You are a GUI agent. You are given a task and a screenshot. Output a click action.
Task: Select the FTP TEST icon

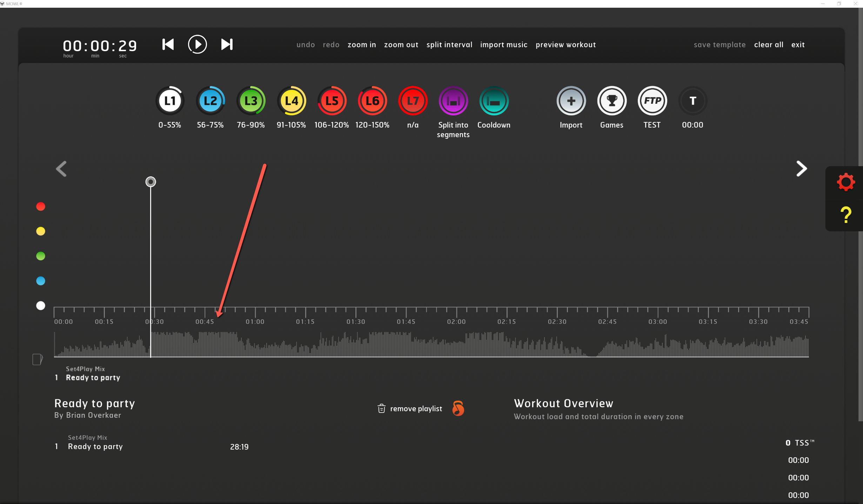coord(652,101)
